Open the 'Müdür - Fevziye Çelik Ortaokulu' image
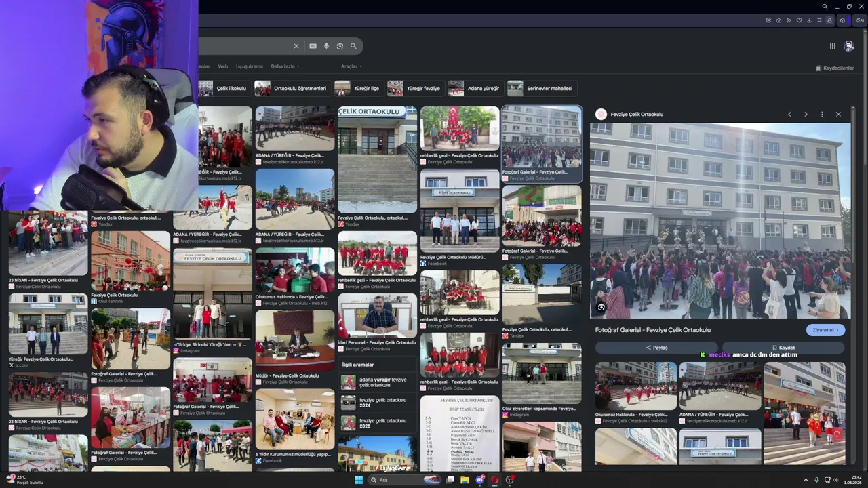 click(295, 341)
